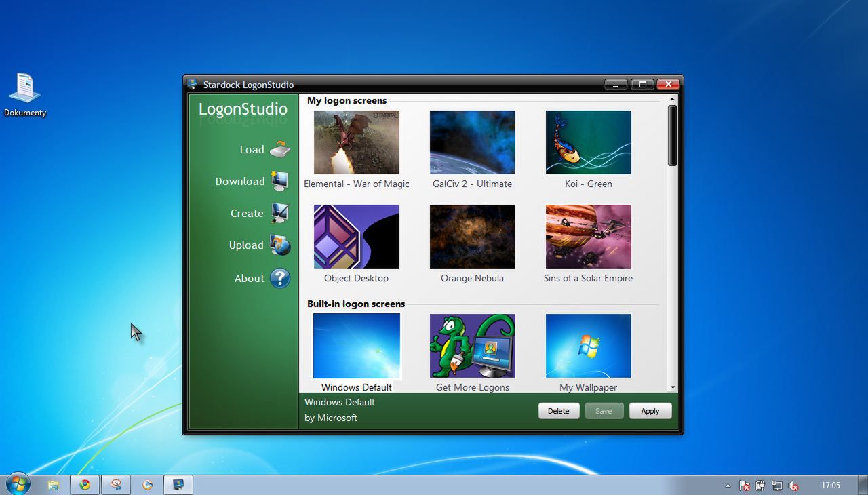Maximize the LogonStudio window
The height and width of the screenshot is (495, 868).
pyautogui.click(x=642, y=84)
